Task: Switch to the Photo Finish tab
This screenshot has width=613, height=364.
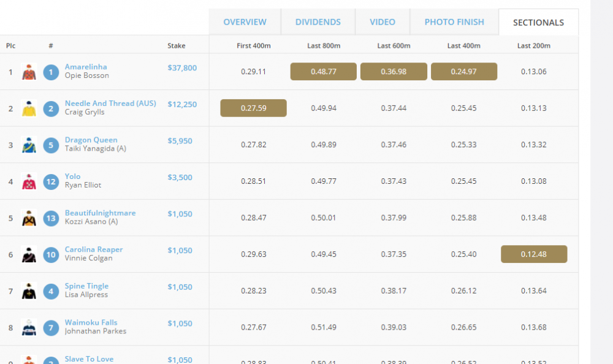Action: (454, 22)
